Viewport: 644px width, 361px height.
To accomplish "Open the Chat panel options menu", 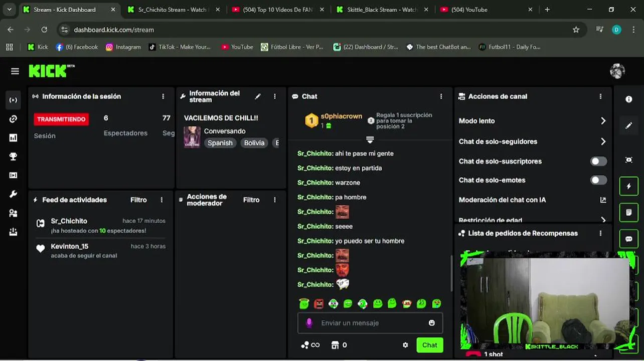I will click(441, 96).
